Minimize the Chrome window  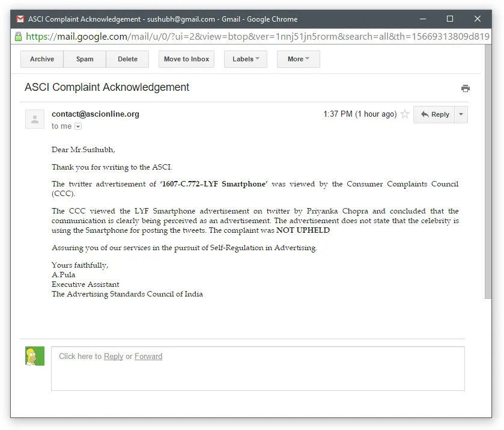pyautogui.click(x=423, y=19)
